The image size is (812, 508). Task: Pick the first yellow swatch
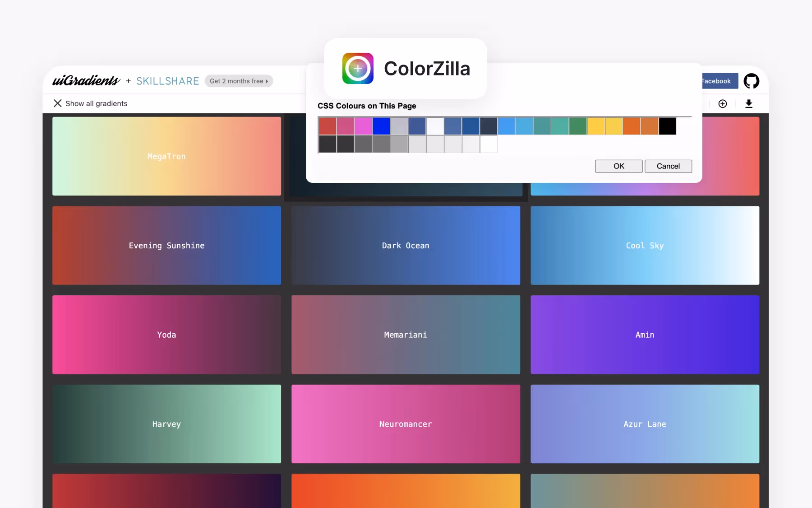click(x=596, y=126)
